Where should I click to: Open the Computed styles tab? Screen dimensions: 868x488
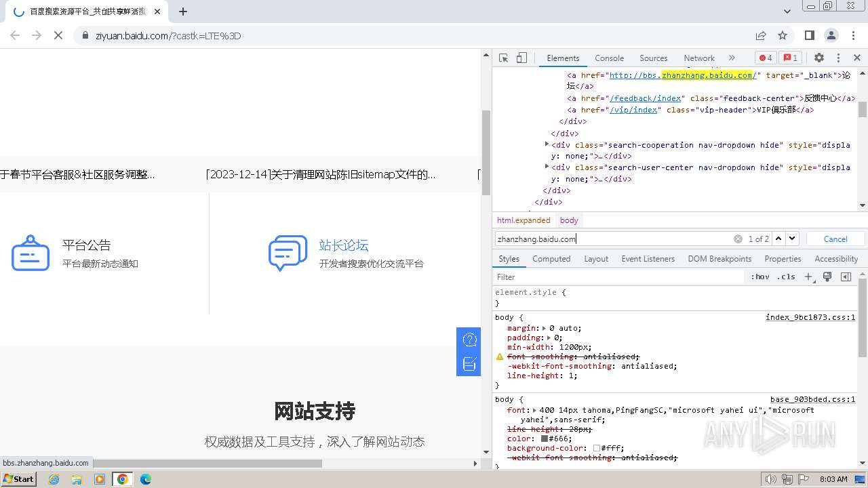(x=551, y=259)
